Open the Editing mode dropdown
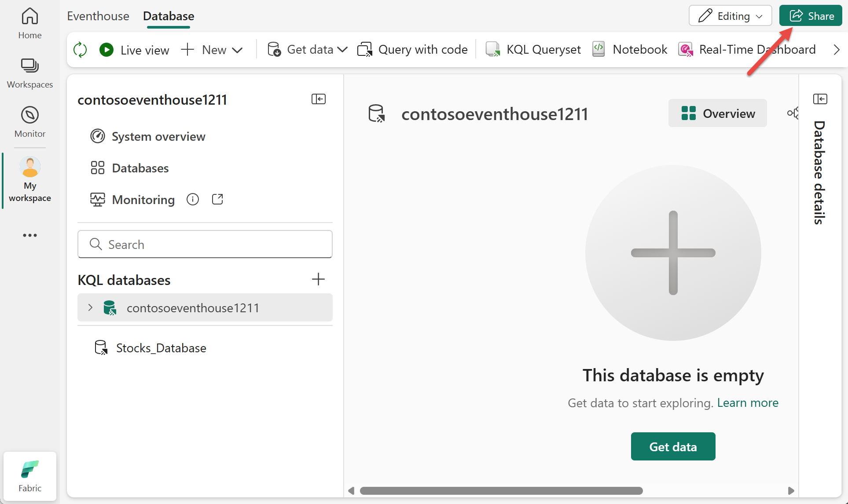Screen dimensions: 848x504 click(730, 16)
